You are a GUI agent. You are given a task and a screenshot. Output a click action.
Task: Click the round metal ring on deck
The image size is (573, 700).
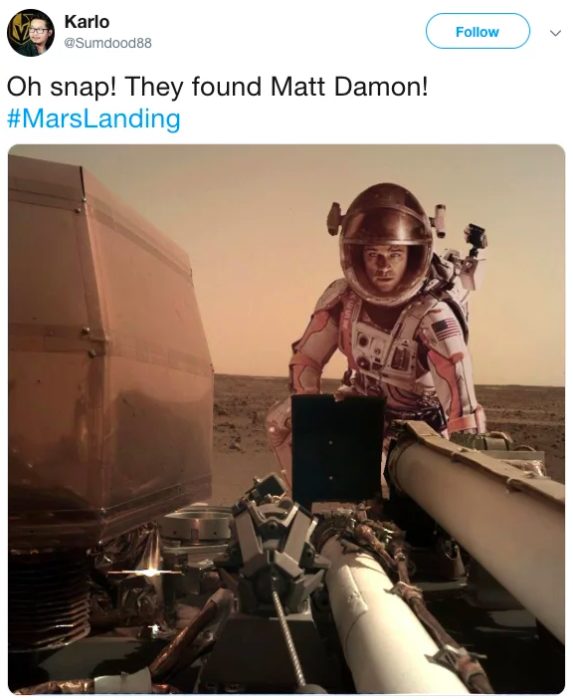pos(196,522)
